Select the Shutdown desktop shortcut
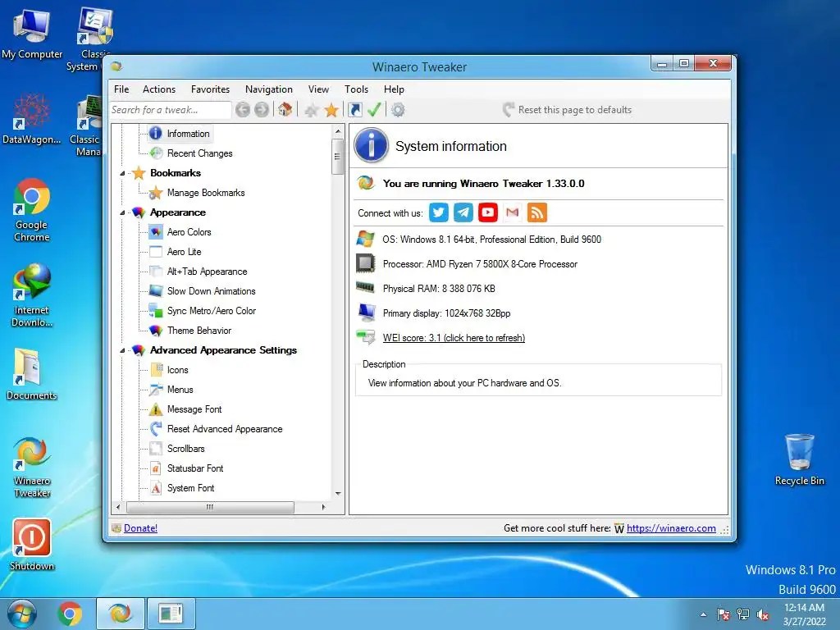The image size is (840, 630). [x=32, y=545]
